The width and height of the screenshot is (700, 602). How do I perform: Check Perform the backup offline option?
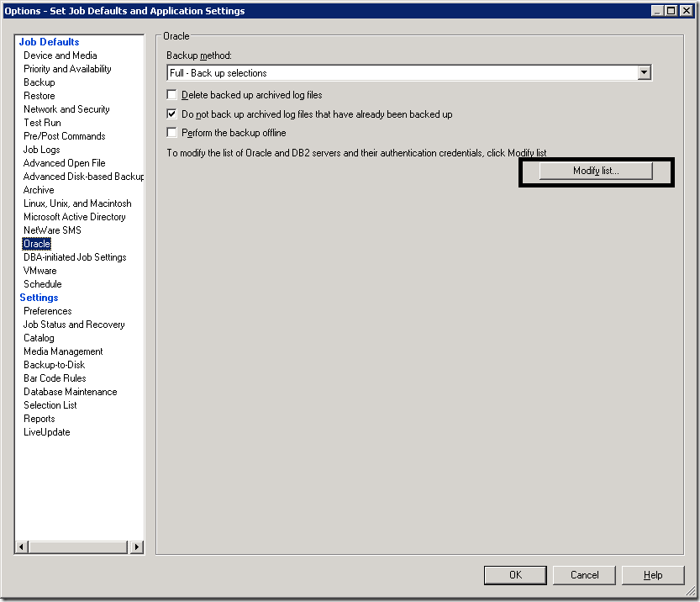(x=172, y=133)
